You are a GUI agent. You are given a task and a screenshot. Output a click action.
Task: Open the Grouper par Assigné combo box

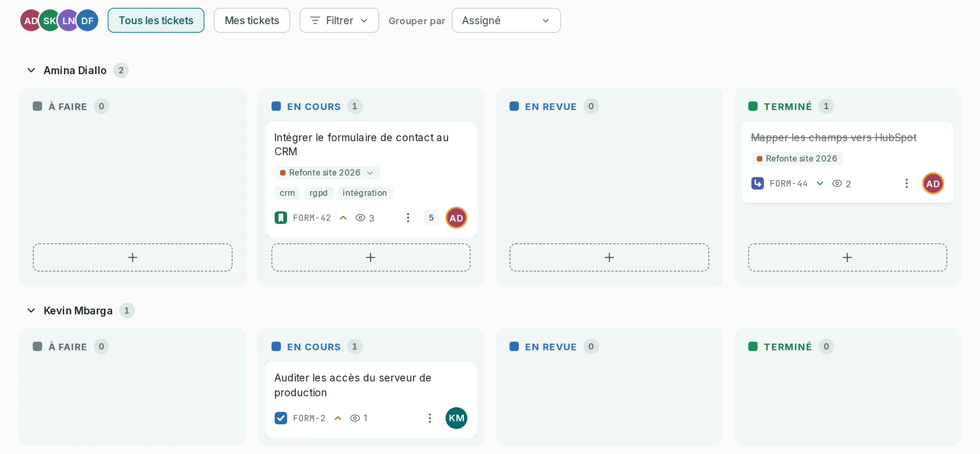point(506,20)
